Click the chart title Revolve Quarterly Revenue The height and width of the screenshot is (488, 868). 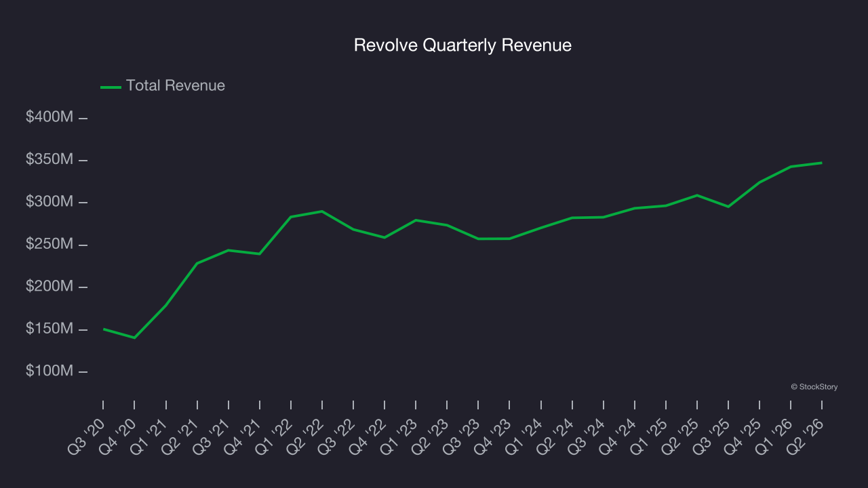pos(462,45)
